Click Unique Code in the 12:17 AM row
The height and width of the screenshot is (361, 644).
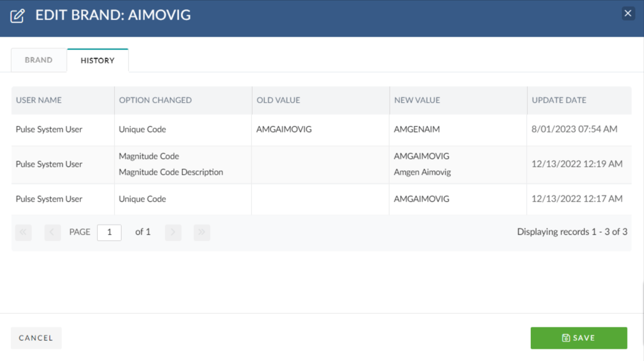point(142,199)
